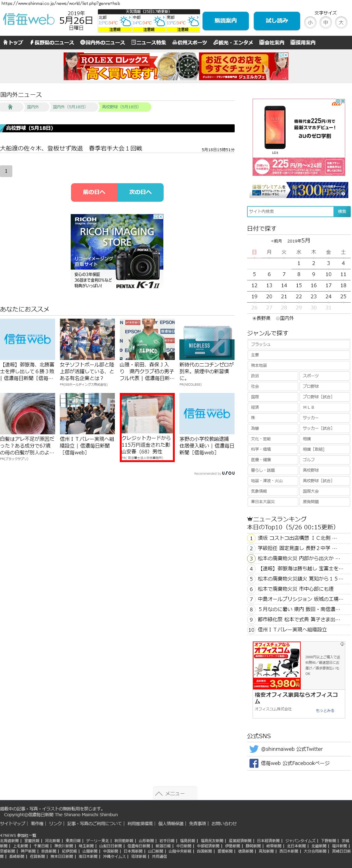The image size is (352, 868).
Task: Click the 購読案内 button
Action: (226, 21)
